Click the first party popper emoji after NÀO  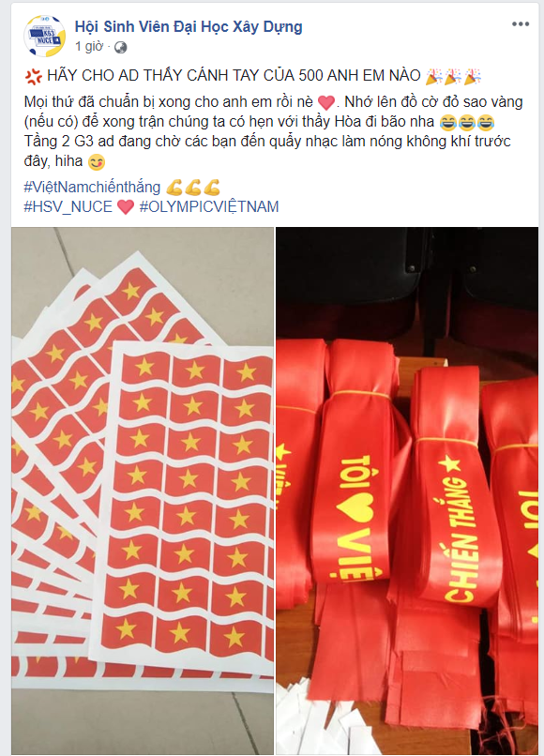pyautogui.click(x=433, y=76)
